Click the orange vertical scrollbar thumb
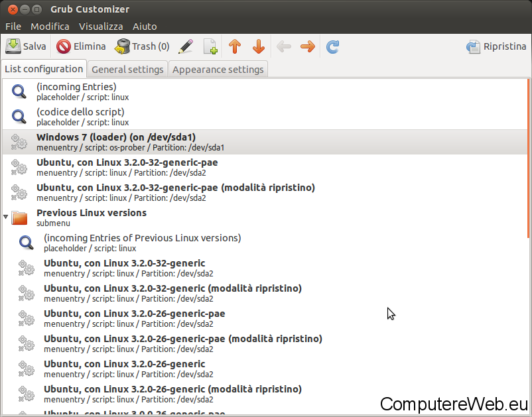 [529, 158]
